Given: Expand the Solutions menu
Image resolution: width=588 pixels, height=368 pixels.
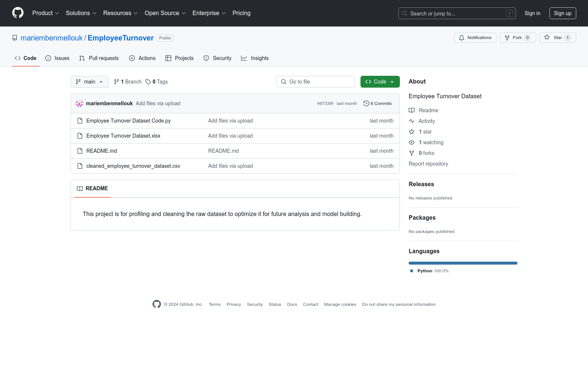Looking at the screenshot, I should (x=81, y=13).
